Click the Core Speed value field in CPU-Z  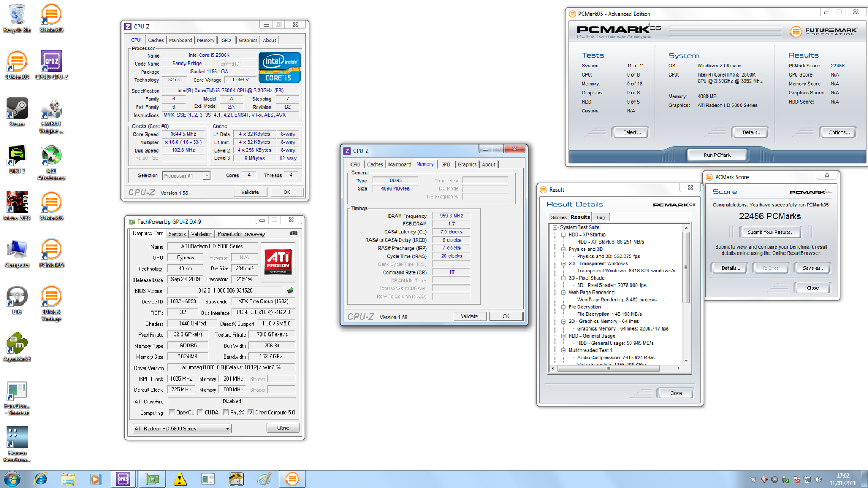coord(183,134)
